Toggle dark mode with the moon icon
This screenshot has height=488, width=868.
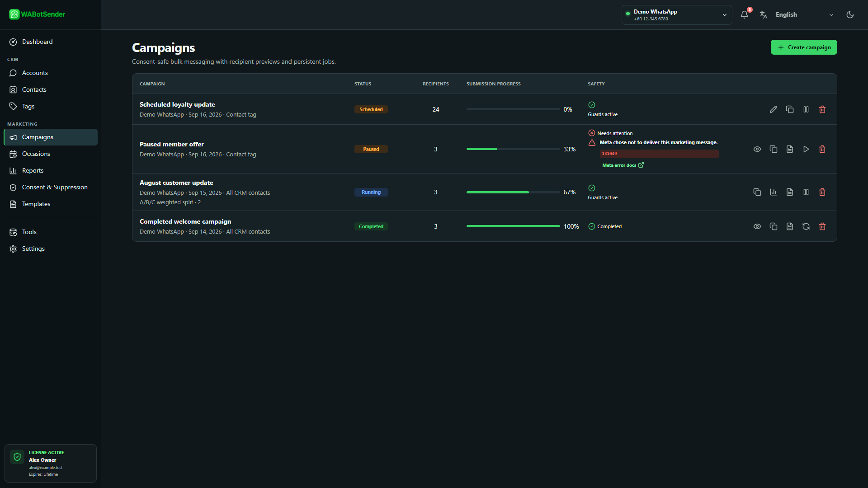(850, 14)
